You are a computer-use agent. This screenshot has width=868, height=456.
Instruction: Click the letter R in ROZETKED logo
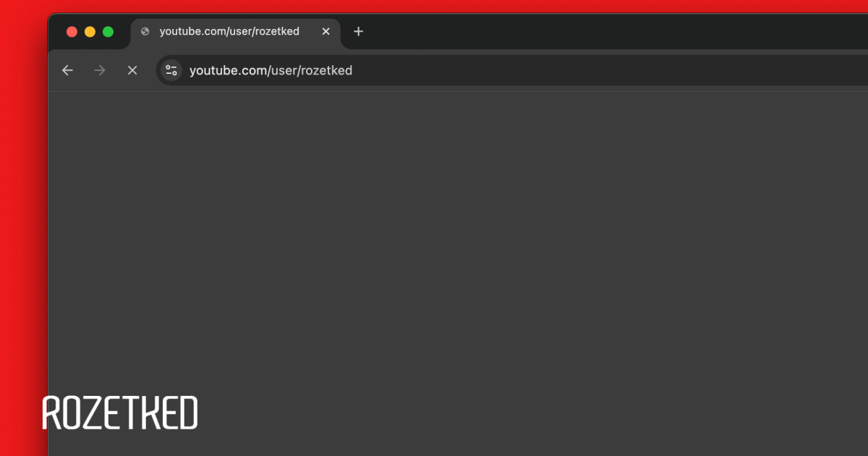click(x=53, y=413)
